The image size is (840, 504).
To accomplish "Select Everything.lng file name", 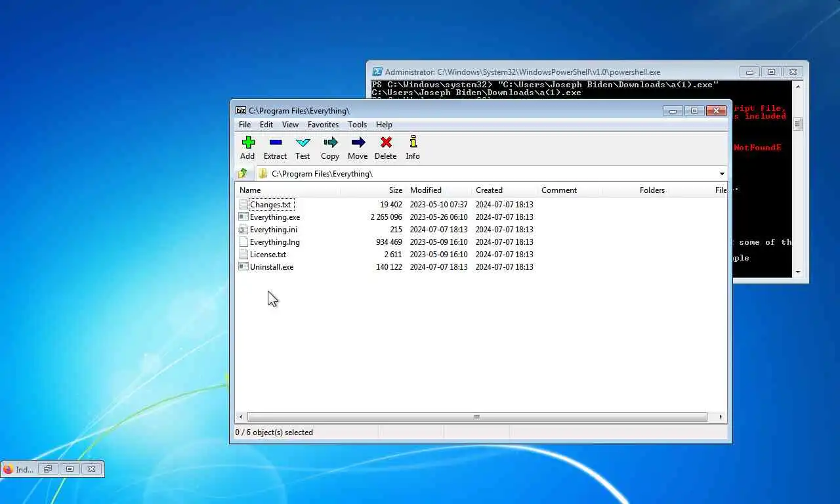I will [x=275, y=242].
